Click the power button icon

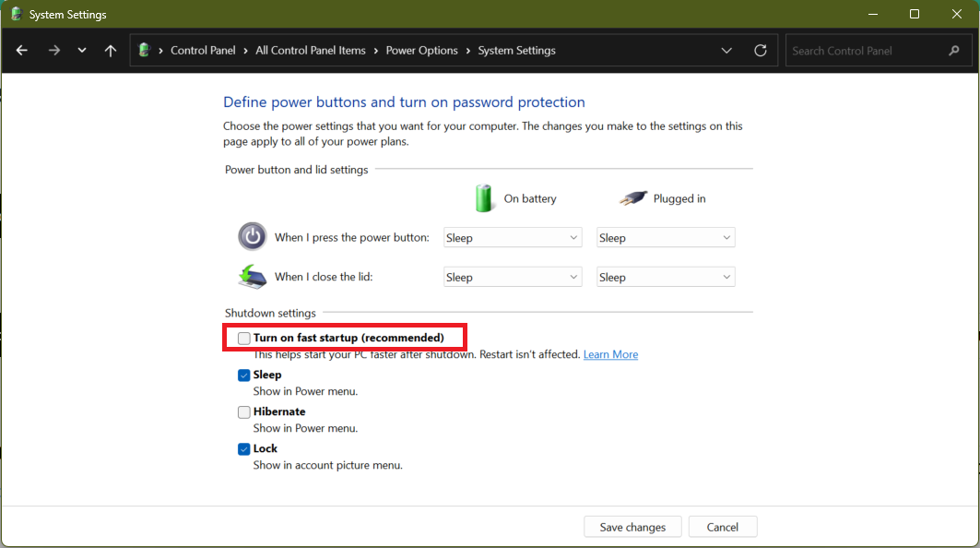(253, 236)
